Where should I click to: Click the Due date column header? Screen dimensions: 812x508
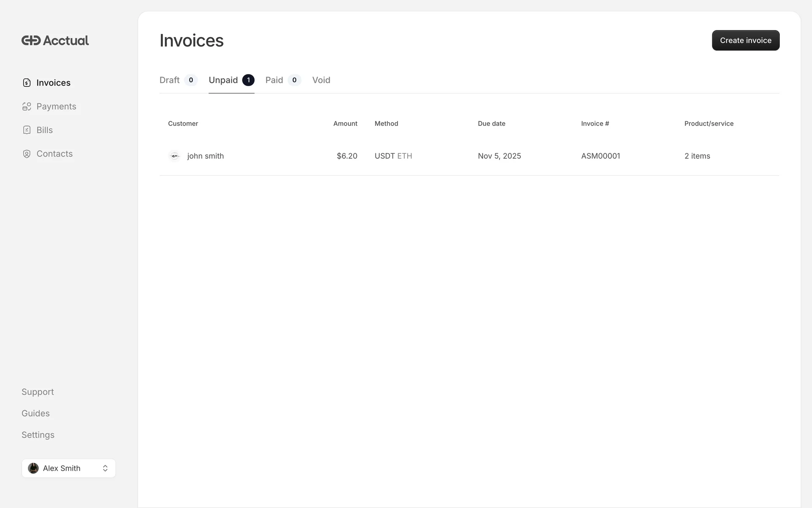491,124
